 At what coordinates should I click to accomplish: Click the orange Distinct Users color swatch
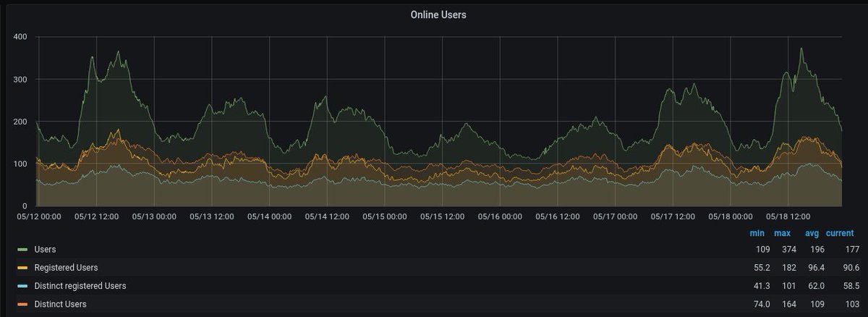22,304
